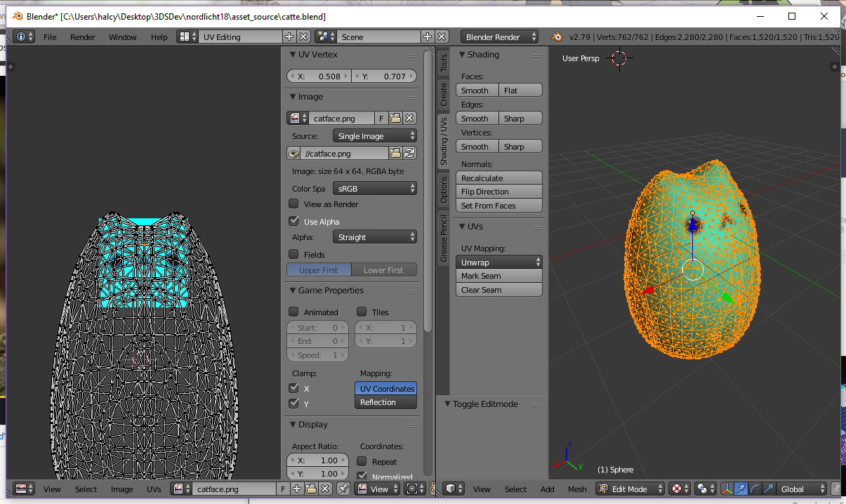The height and width of the screenshot is (504, 846).
Task: Open the Source dropdown showing Single Image
Action: (x=374, y=135)
